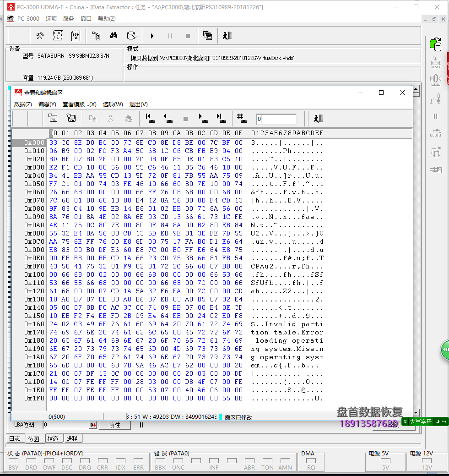Click the LBA位图 input field
This screenshot has height=476, width=449.
click(66, 425)
